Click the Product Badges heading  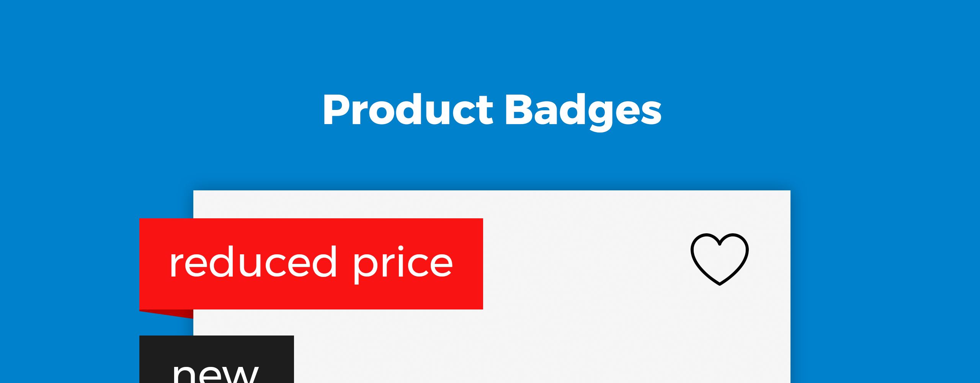tap(492, 110)
